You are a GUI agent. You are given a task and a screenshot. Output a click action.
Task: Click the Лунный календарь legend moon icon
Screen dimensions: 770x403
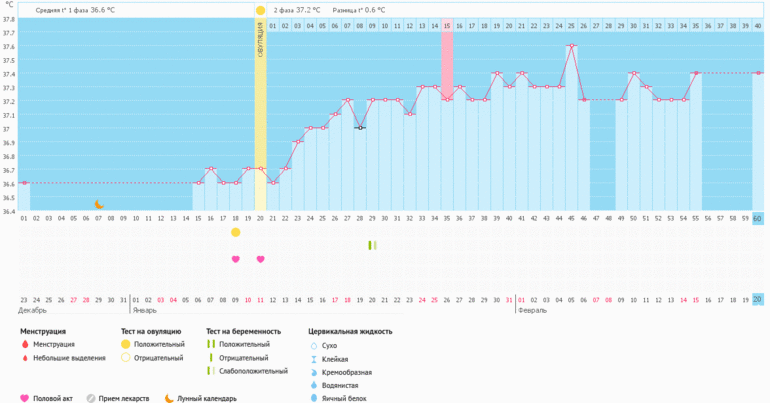[170, 398]
